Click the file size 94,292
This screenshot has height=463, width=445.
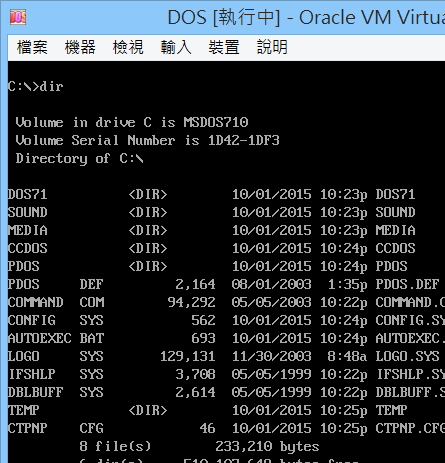coord(191,302)
